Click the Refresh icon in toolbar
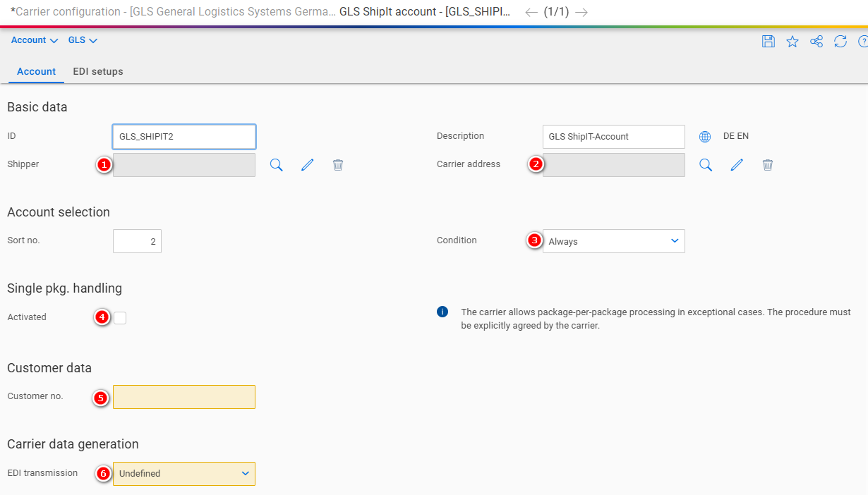Viewport: 868px width, 495px height. tap(840, 42)
